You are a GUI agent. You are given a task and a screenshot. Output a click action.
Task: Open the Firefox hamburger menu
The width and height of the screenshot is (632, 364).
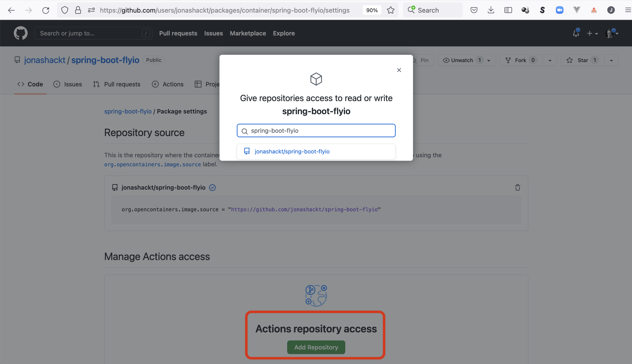point(627,10)
